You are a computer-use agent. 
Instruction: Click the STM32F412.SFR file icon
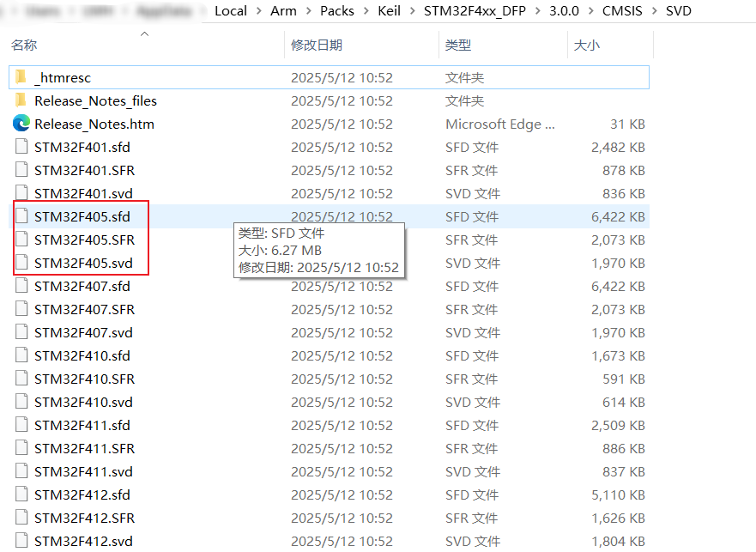click(x=21, y=518)
